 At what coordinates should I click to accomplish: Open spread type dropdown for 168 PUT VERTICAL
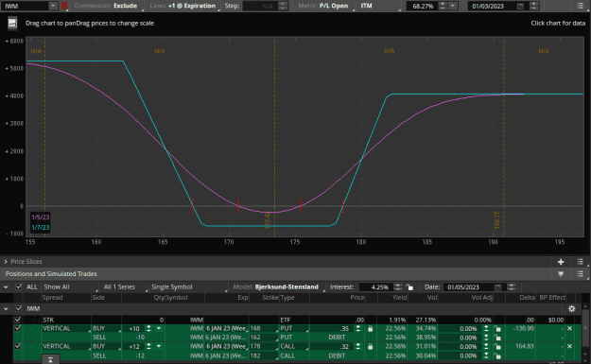(x=66, y=329)
